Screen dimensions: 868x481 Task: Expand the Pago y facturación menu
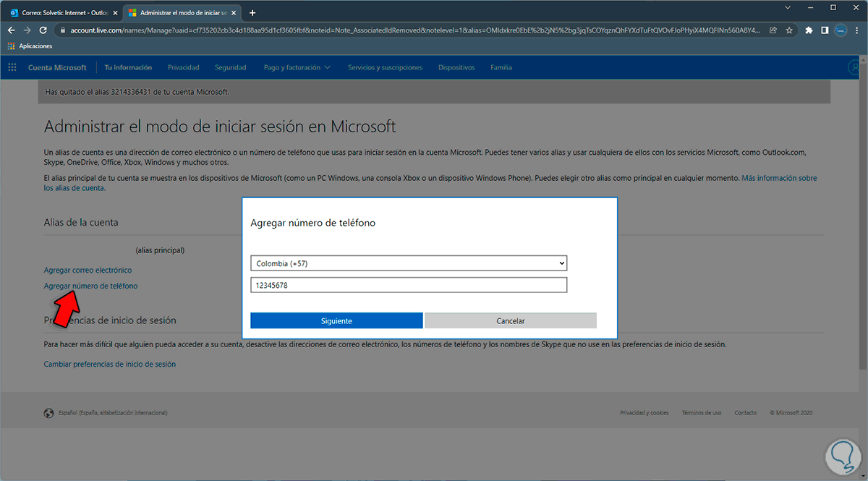(297, 67)
